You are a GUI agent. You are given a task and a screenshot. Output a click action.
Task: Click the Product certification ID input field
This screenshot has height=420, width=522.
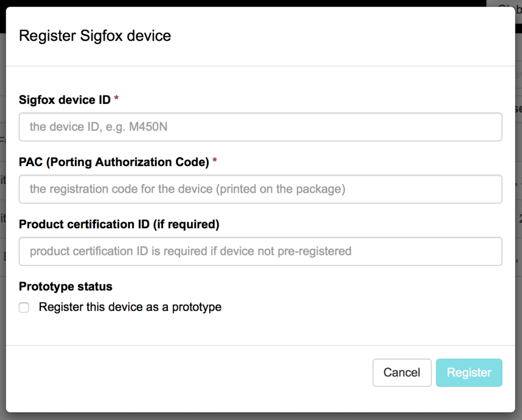[x=260, y=251]
